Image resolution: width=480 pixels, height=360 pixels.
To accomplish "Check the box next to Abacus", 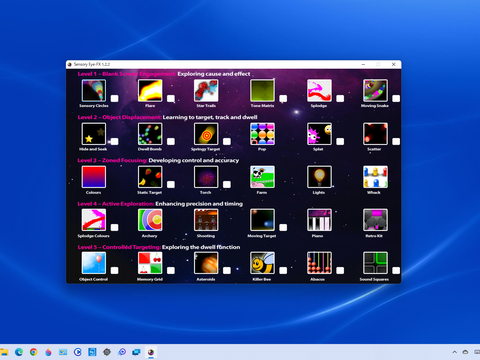I will (x=340, y=270).
